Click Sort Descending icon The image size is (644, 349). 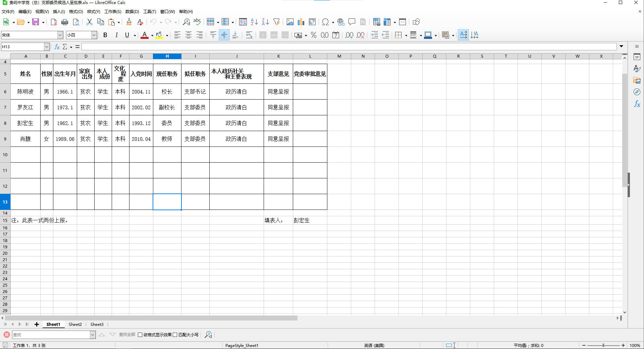tap(265, 22)
